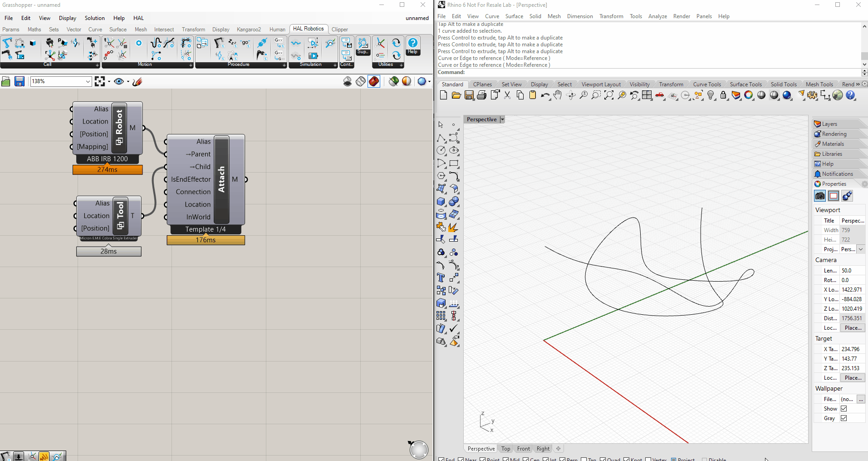Click the Lens length 50.0 value field
The height and width of the screenshot is (461, 868).
point(852,270)
